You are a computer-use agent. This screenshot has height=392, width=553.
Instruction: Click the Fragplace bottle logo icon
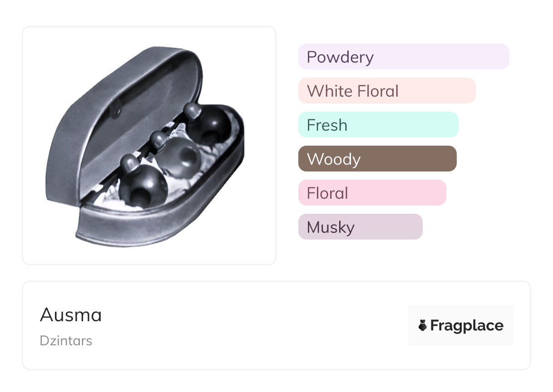[423, 325]
